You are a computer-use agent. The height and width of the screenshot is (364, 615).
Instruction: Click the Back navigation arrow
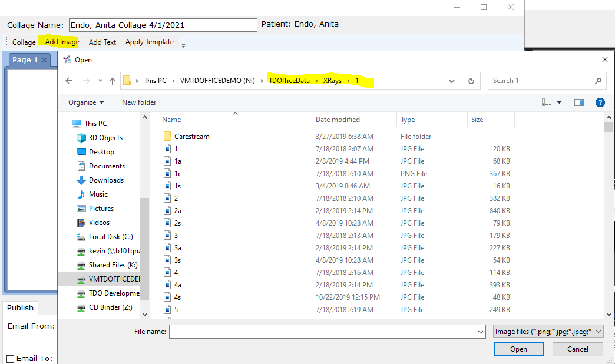click(69, 81)
